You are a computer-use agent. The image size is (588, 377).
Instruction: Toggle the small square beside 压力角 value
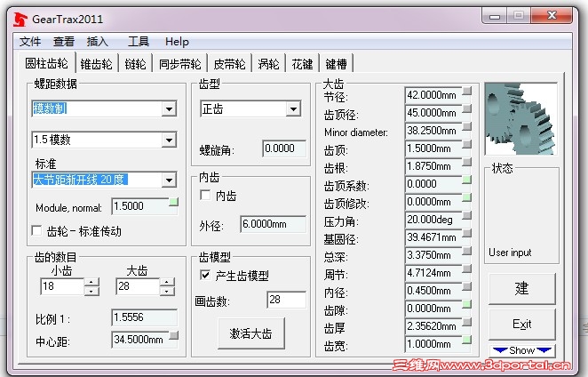coord(467,215)
